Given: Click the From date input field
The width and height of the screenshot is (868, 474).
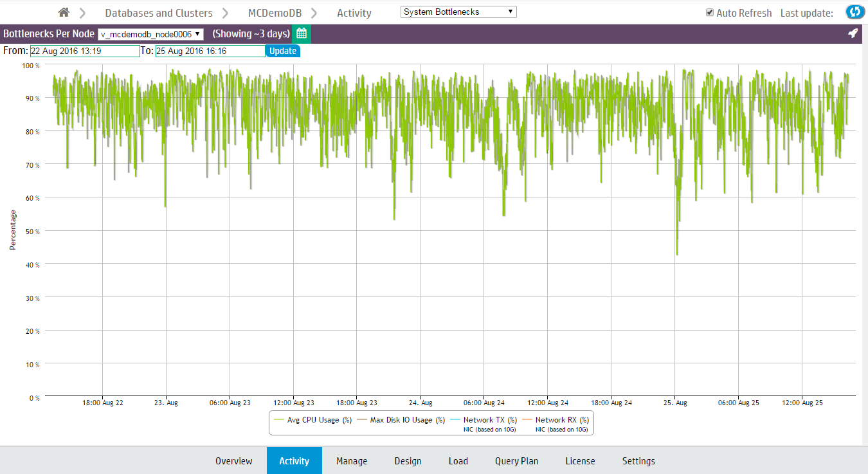Looking at the screenshot, I should pyautogui.click(x=84, y=51).
